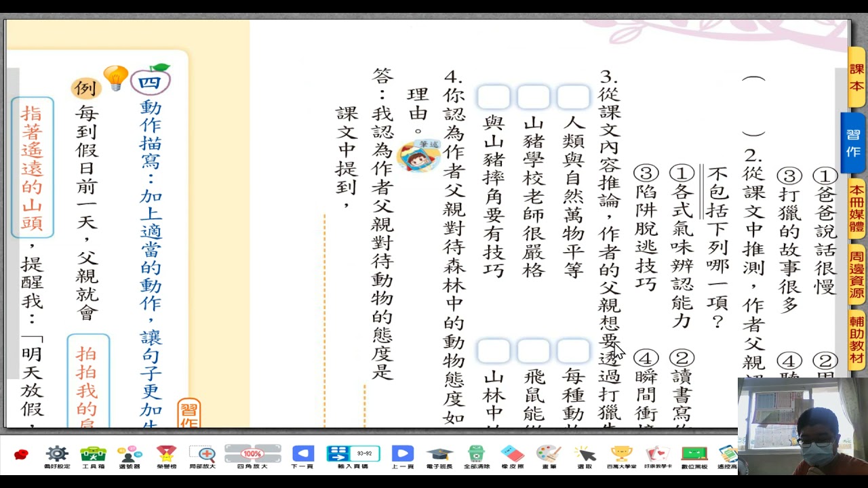Click the 筆述 character icon

418,157
